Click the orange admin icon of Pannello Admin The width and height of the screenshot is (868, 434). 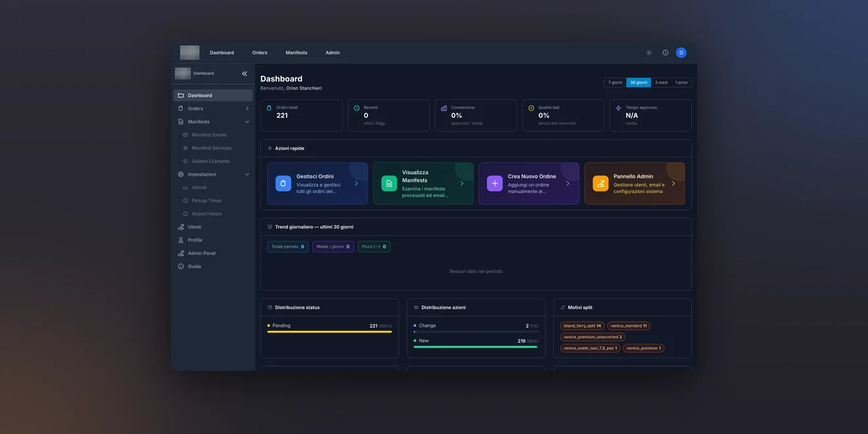tap(600, 183)
